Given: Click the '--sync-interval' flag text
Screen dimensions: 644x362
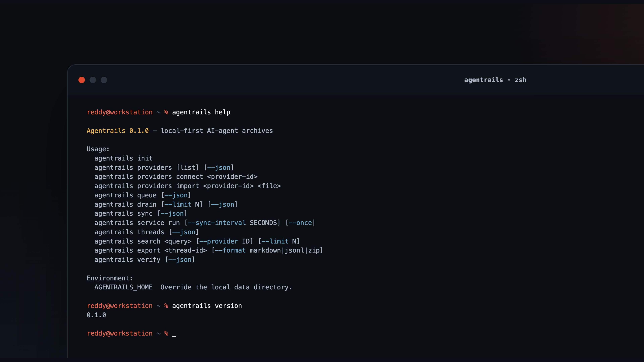Looking at the screenshot, I should (217, 223).
